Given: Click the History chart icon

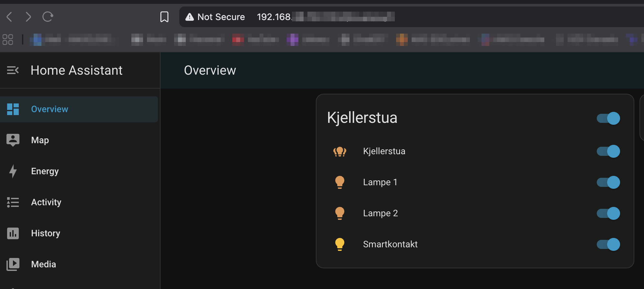Looking at the screenshot, I should (x=13, y=233).
